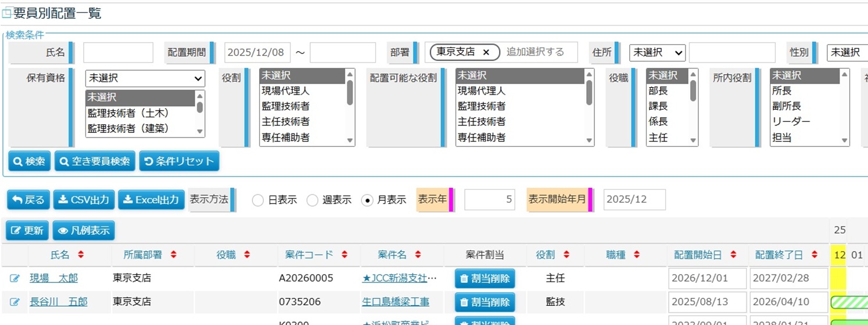The height and width of the screenshot is (325, 868).
Task: Open the 牛口島橋梁工事 project link
Action: [396, 302]
